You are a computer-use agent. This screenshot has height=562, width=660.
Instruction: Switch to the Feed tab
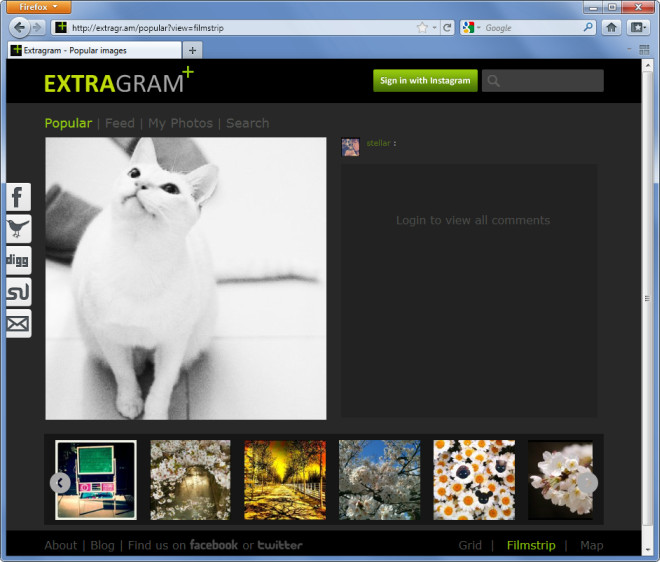coord(120,123)
